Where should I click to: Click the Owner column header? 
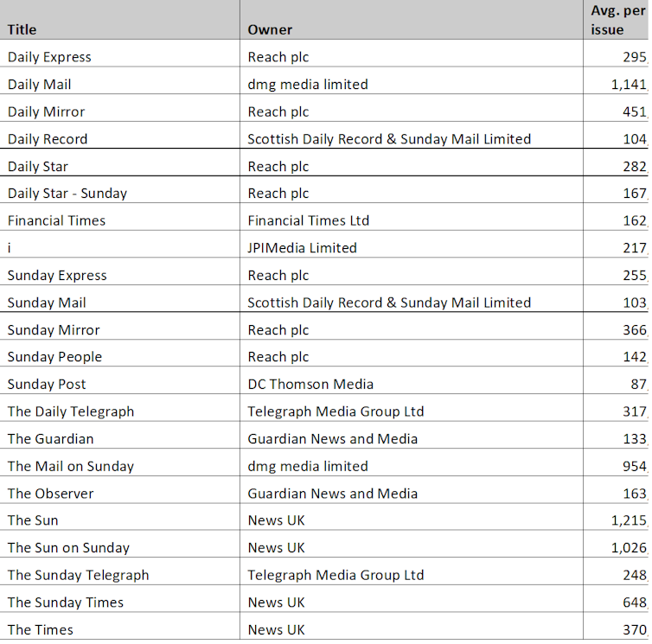click(270, 29)
